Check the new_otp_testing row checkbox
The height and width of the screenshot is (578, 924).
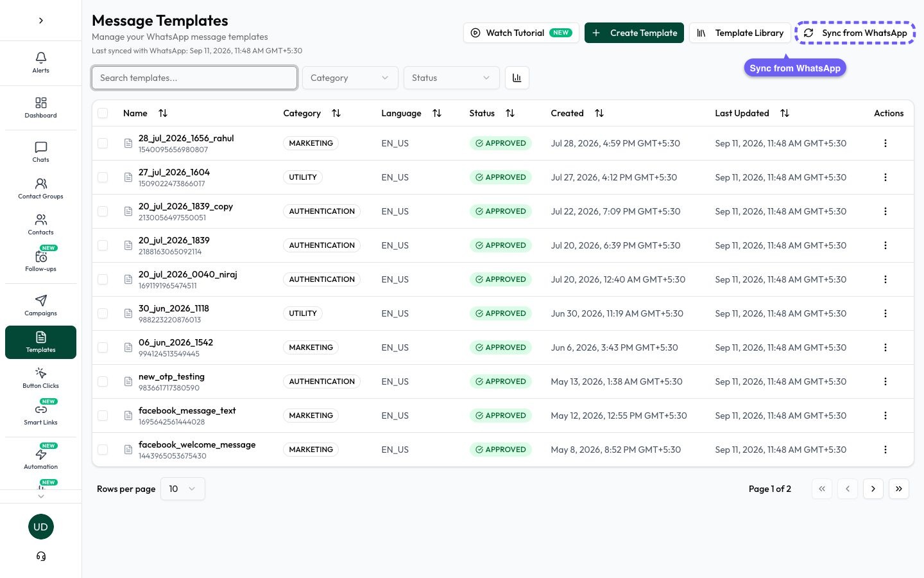pos(103,381)
